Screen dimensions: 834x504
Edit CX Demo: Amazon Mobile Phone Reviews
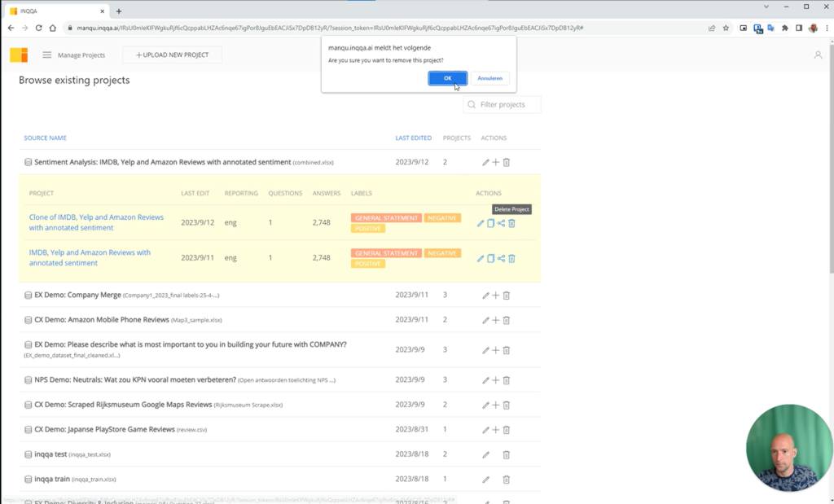(485, 320)
